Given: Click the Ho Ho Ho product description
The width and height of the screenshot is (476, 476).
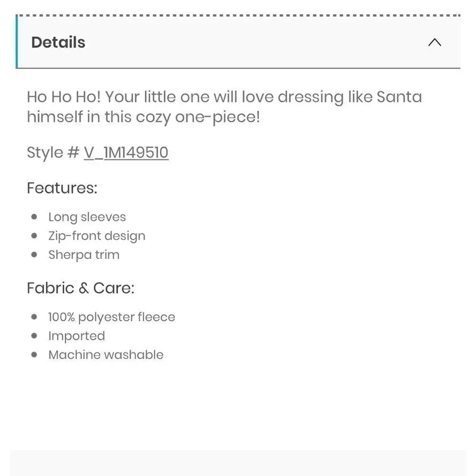Looking at the screenshot, I should click(224, 107).
